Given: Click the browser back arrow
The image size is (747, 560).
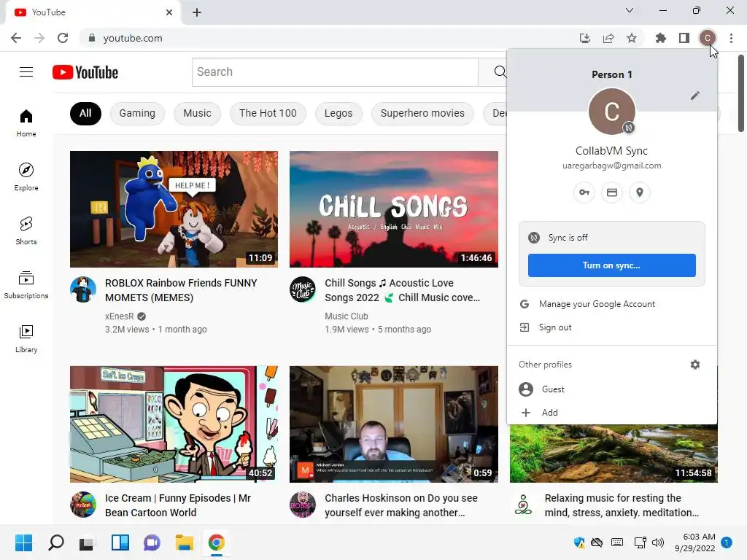Looking at the screenshot, I should pos(16,38).
